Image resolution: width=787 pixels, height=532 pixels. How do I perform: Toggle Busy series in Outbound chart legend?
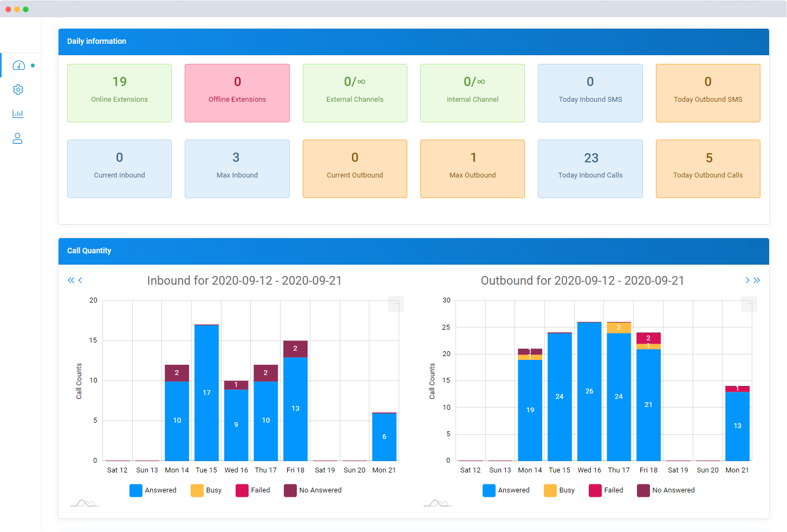click(560, 490)
